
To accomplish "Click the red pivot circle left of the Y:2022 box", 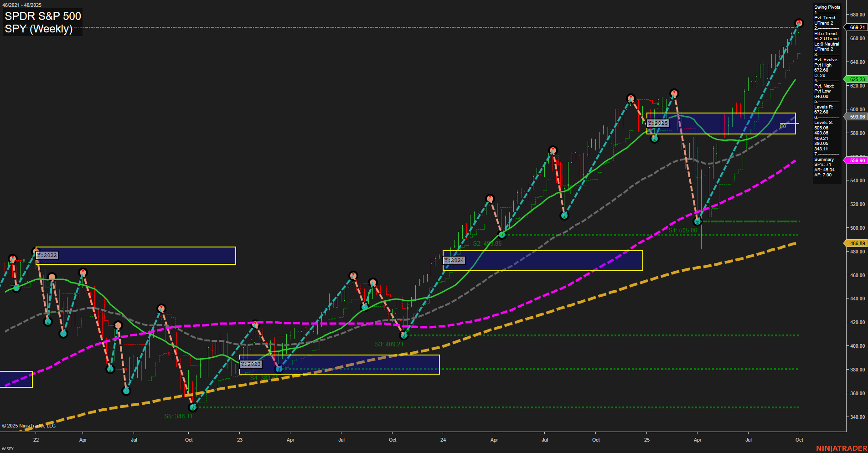I will point(12,258).
